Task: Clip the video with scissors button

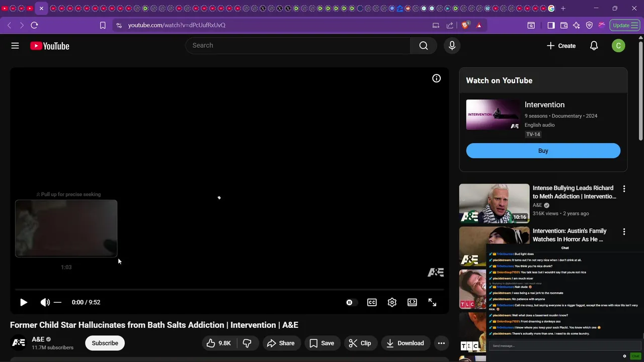Action: click(x=360, y=343)
